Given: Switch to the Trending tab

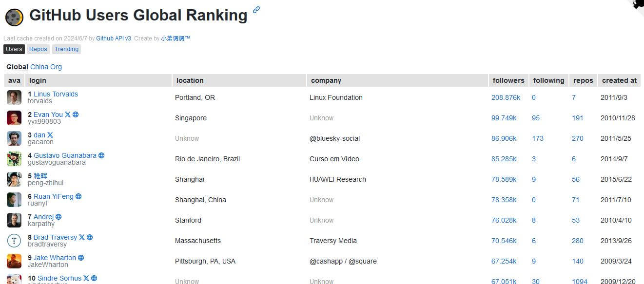Looking at the screenshot, I should (x=66, y=49).
